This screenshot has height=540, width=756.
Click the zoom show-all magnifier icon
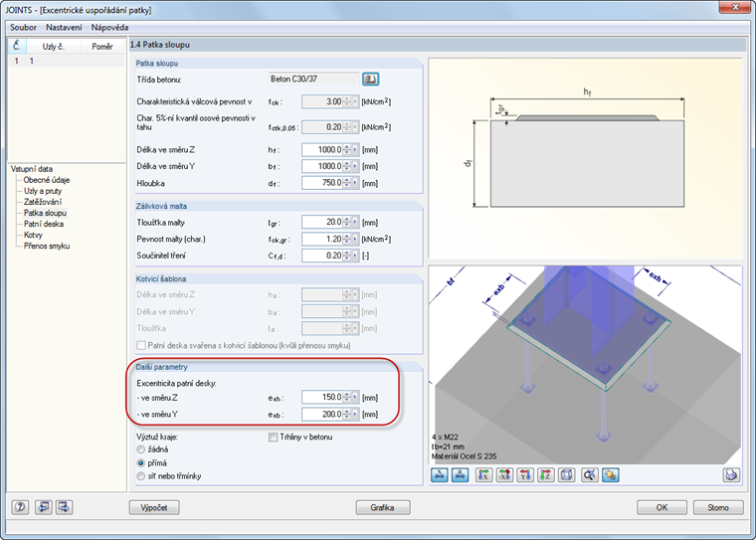(x=589, y=475)
